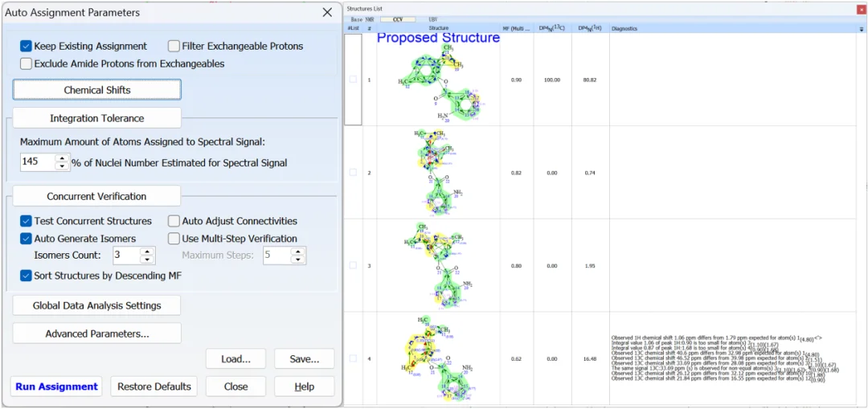
Task: Open Advanced Parameters dialog
Action: [97, 333]
